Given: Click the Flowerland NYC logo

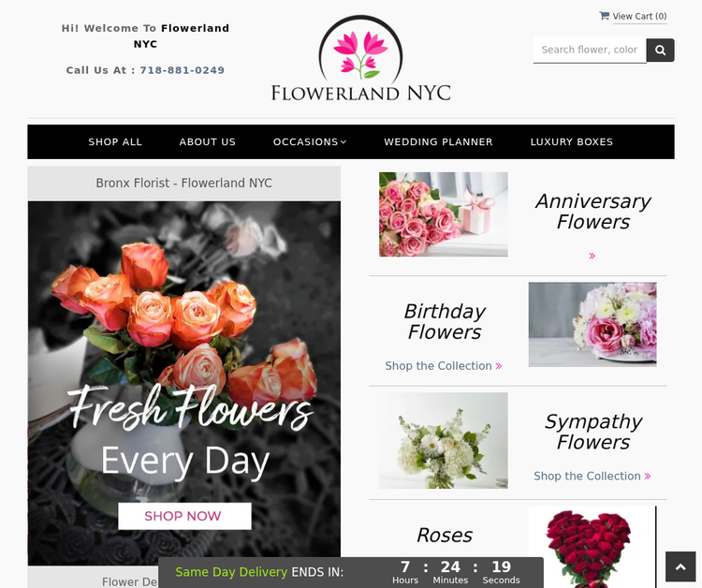Looking at the screenshot, I should pos(361,59).
